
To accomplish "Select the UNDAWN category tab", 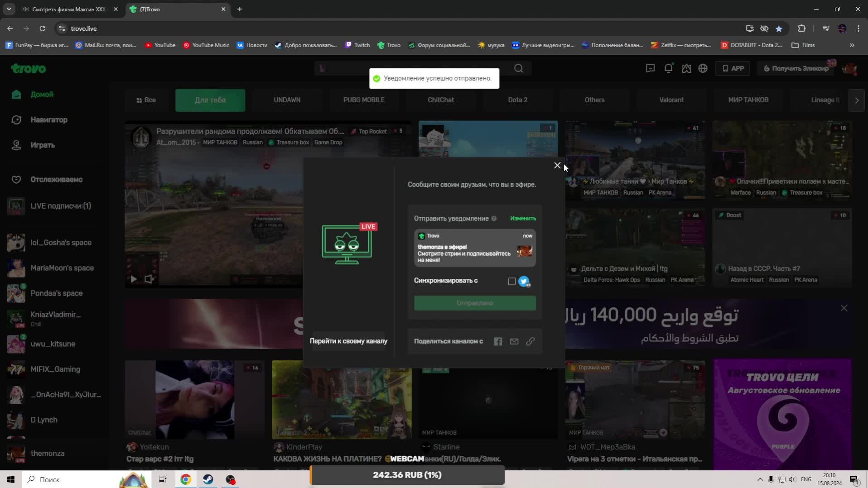I will tap(287, 100).
